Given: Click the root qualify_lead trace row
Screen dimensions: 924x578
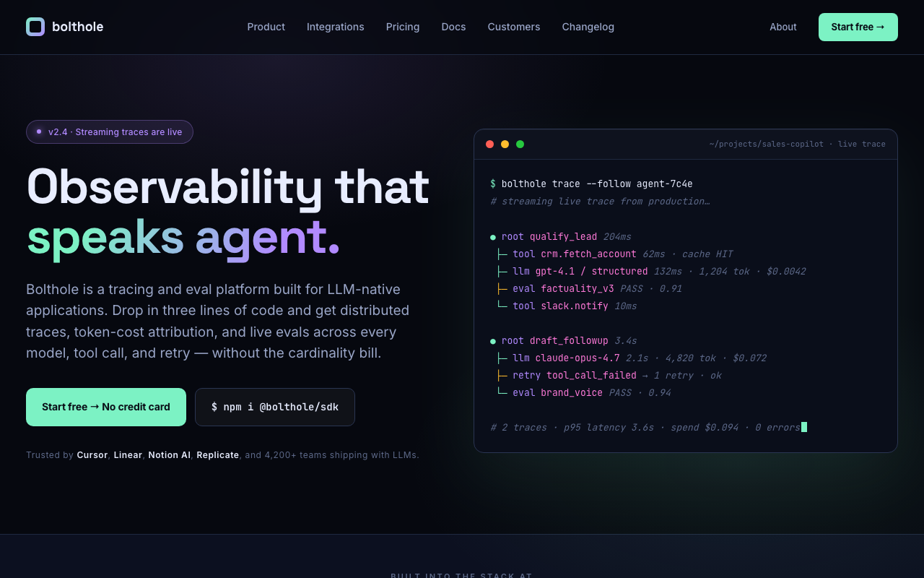Looking at the screenshot, I should click(x=561, y=236).
